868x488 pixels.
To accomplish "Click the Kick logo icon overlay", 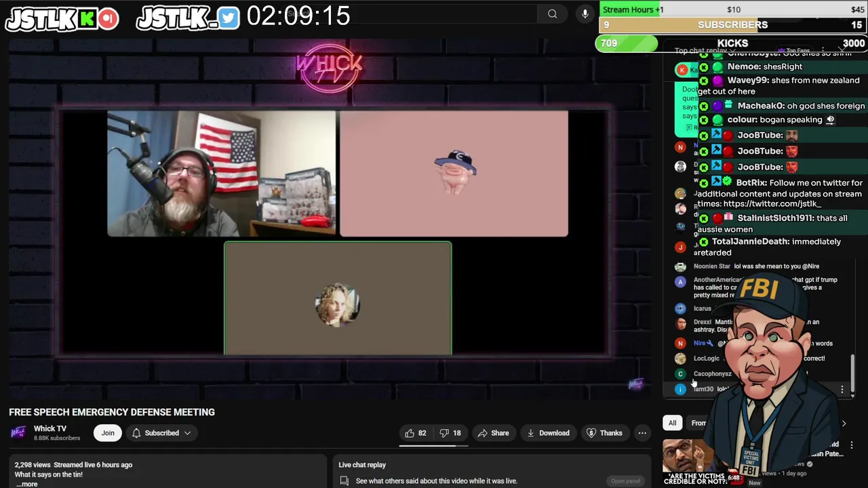I will tap(87, 20).
